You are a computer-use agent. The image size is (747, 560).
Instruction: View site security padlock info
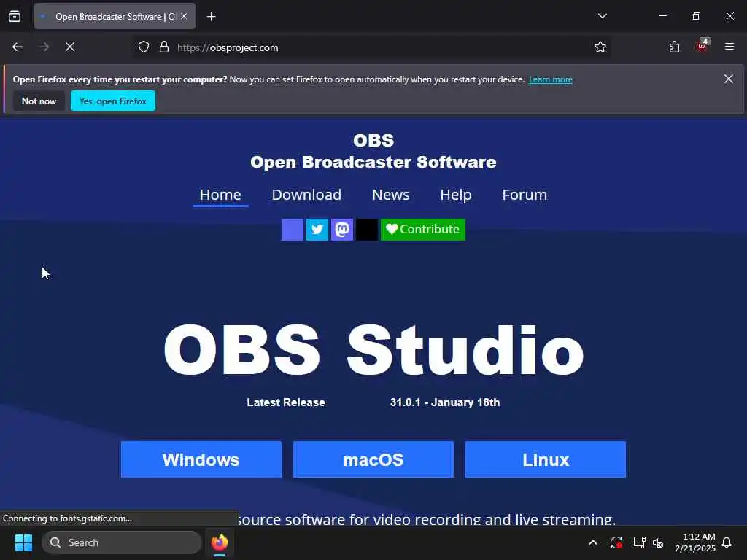tap(164, 47)
